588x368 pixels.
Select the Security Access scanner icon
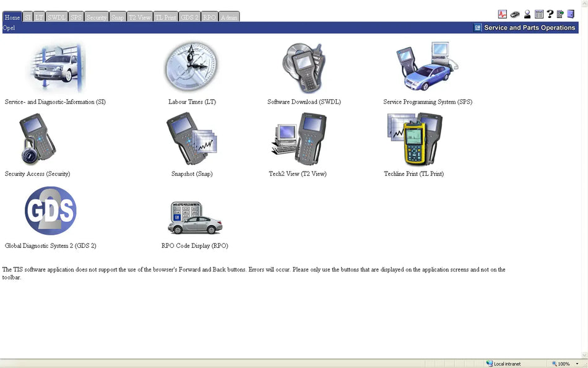36,138
